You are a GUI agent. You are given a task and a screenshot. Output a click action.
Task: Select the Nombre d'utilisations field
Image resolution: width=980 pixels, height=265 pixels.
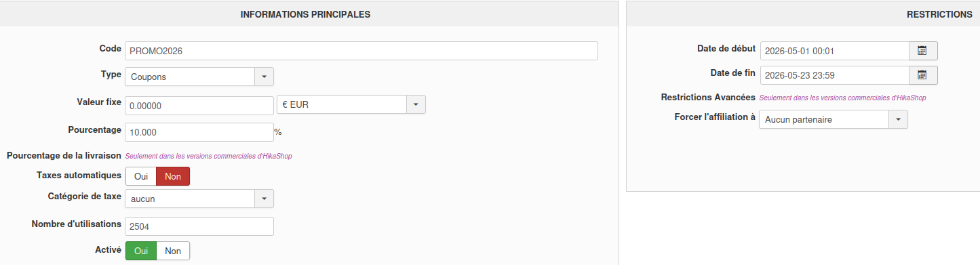tap(199, 226)
